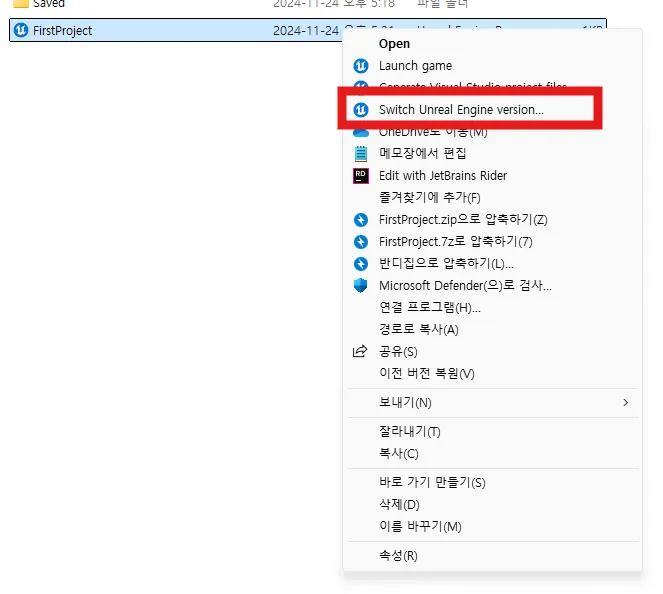Viewport: 663px width, 594px height.
Task: Select Edit with JetBrains Rider
Action: click(x=443, y=175)
